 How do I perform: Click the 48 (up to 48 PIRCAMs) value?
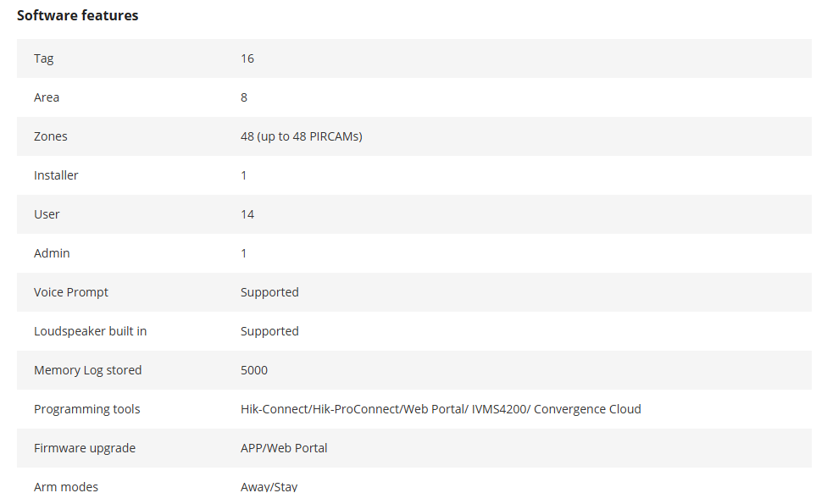tap(301, 136)
